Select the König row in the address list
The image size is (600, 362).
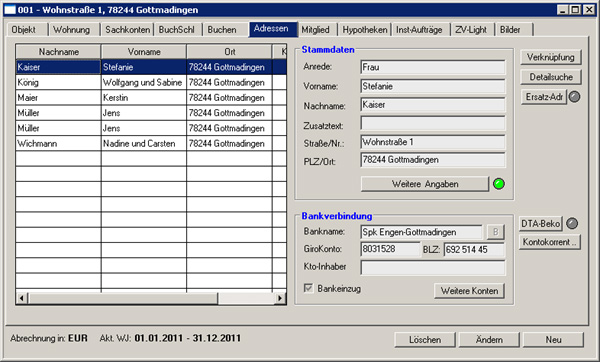click(151, 82)
